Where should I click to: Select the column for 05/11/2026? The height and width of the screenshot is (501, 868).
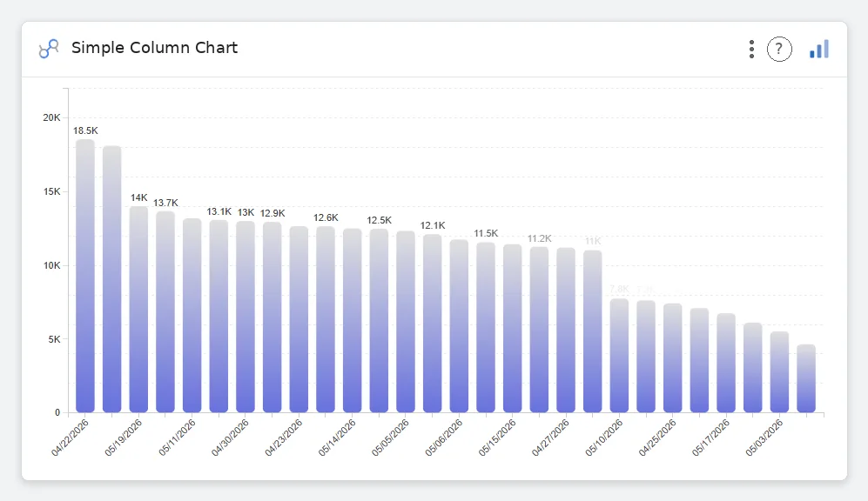[192, 316]
